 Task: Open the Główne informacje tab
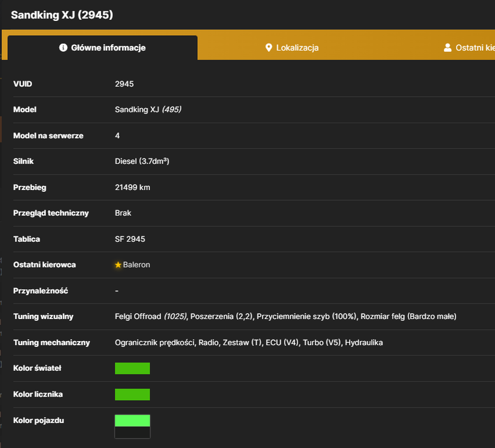pyautogui.click(x=103, y=48)
